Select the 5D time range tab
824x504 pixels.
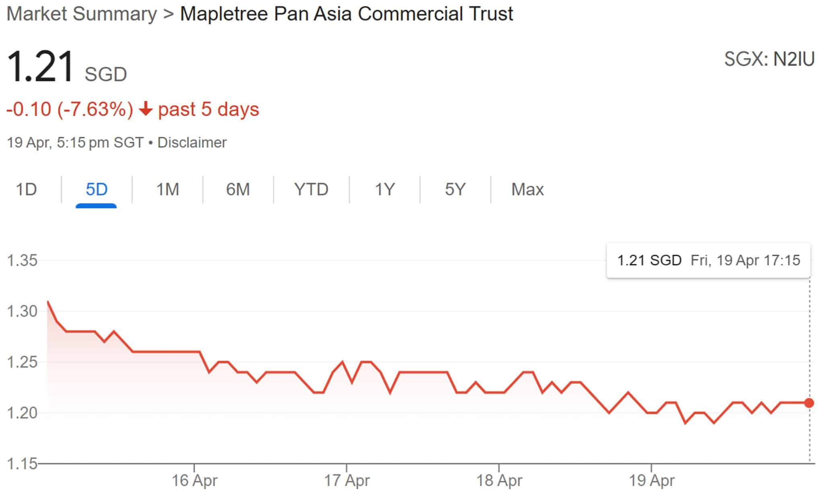[x=97, y=189]
